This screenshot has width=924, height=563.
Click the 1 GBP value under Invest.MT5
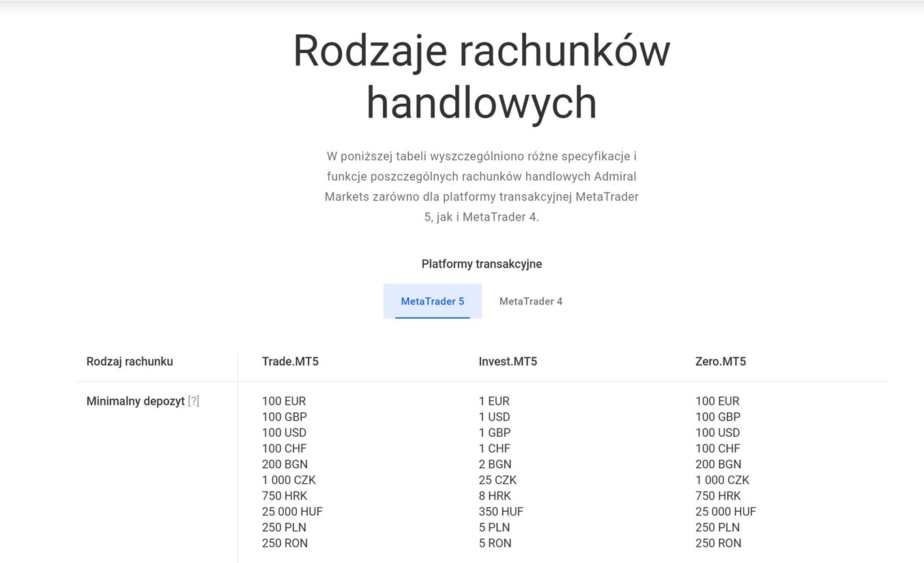495,433
